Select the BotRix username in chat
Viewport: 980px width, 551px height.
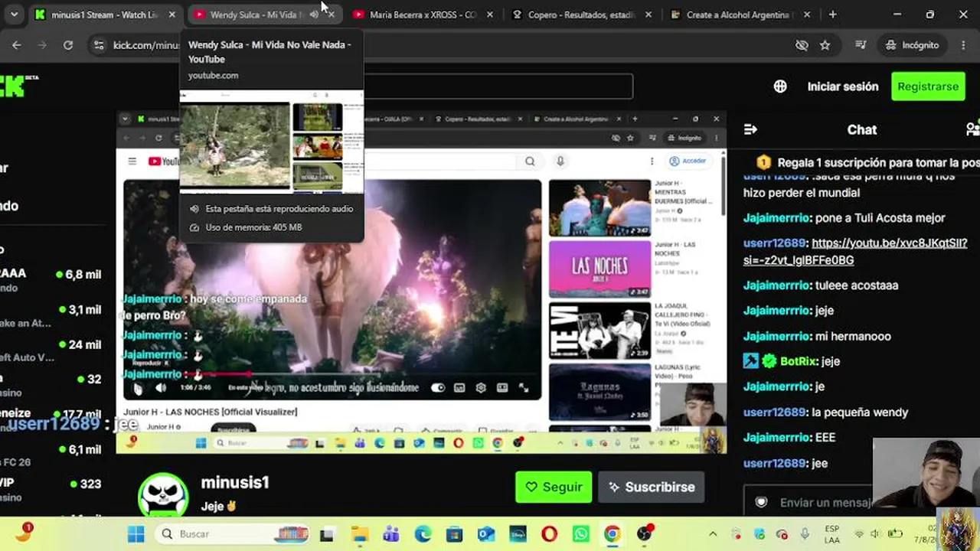click(x=798, y=361)
